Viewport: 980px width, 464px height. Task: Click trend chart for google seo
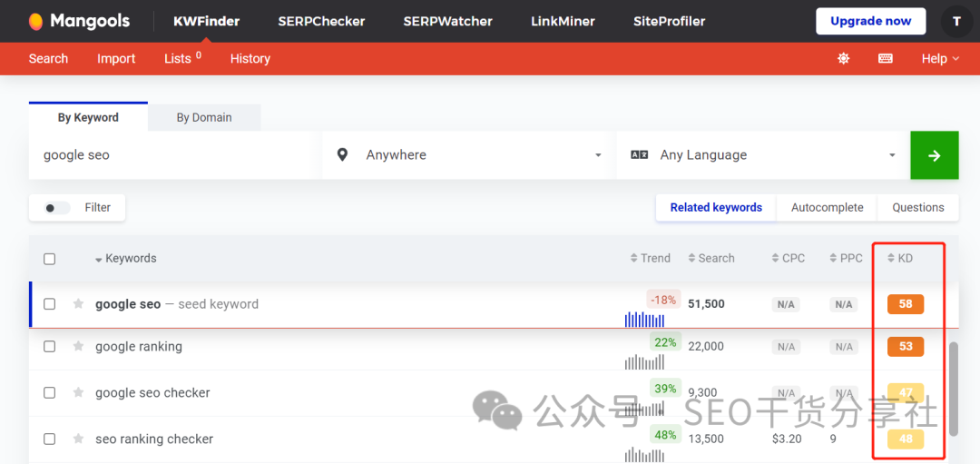pos(644,320)
